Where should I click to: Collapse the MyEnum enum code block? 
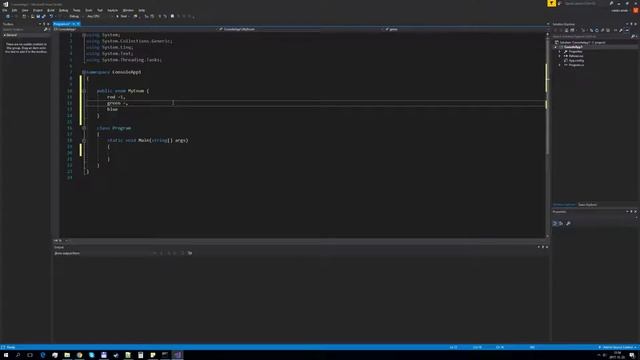pyautogui.click(x=84, y=91)
